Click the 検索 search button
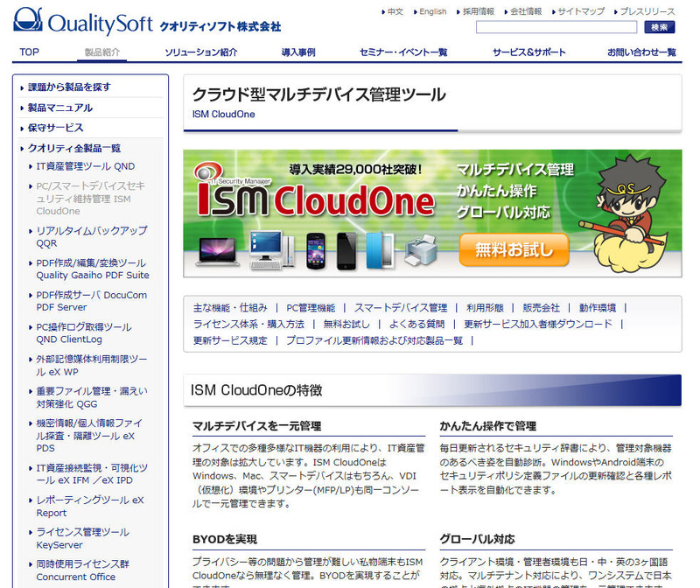 (x=660, y=28)
